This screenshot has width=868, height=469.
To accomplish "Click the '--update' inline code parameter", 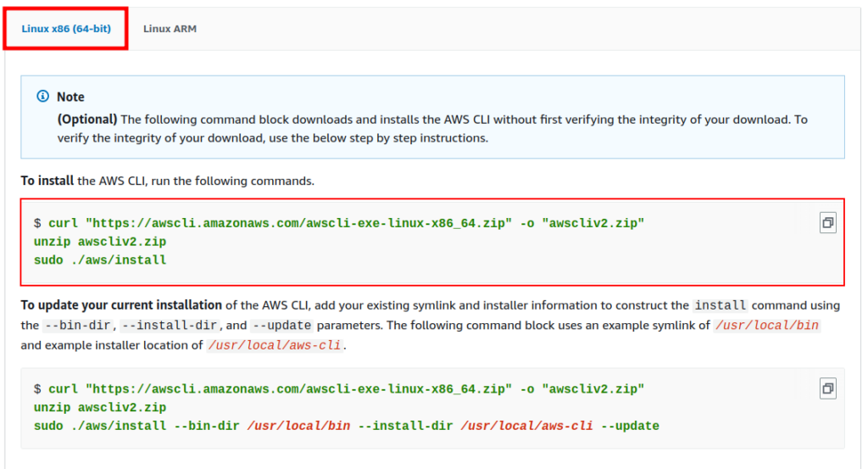I will [x=281, y=325].
